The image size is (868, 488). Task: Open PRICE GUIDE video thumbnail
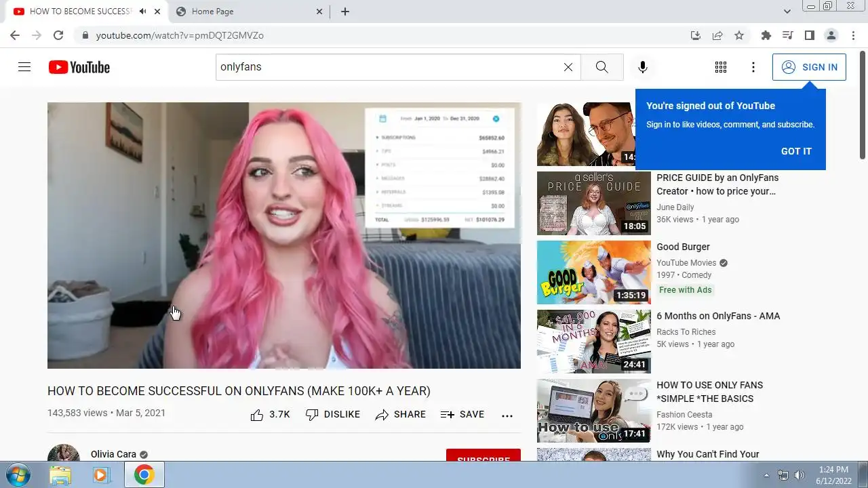coord(594,203)
